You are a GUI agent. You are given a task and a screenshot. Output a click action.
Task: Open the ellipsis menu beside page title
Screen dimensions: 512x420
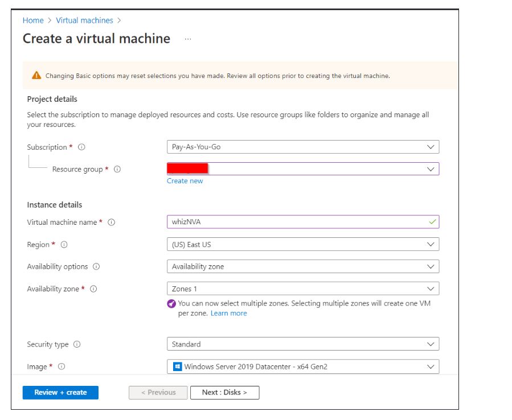[x=188, y=39]
